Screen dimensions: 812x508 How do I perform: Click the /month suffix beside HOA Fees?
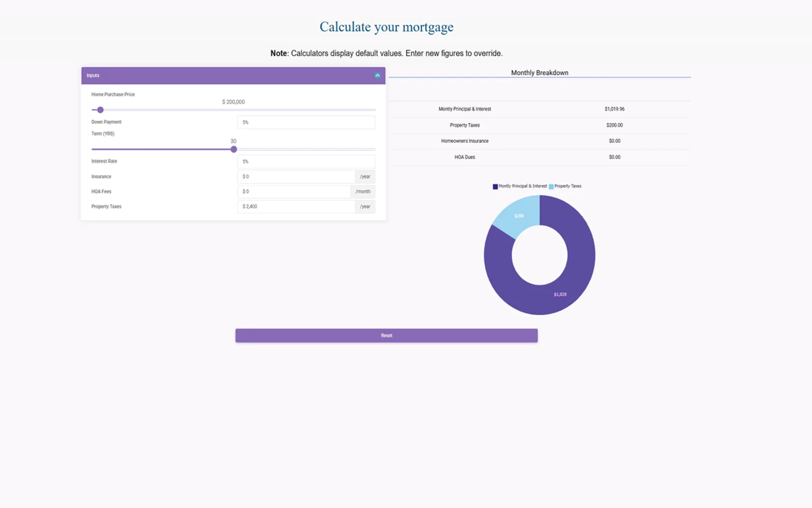coord(363,192)
